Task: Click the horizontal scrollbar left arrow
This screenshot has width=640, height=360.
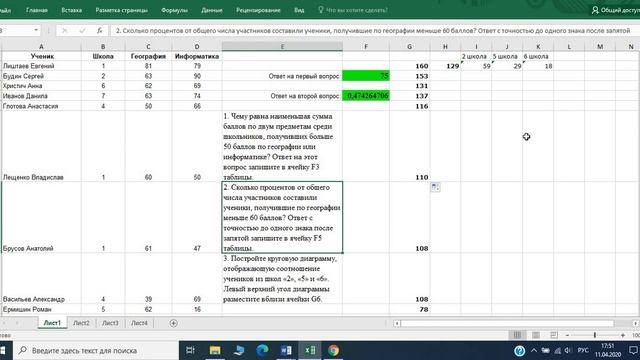Action: (x=397, y=323)
